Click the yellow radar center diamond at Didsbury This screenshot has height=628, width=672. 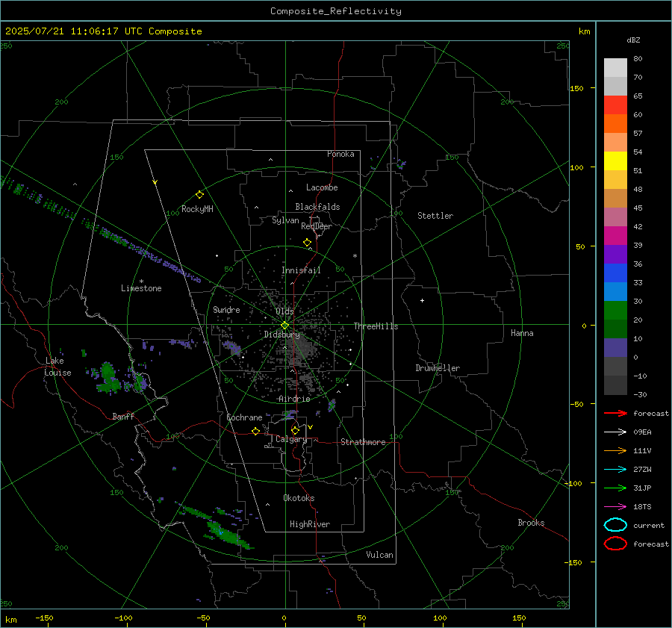pos(284,326)
